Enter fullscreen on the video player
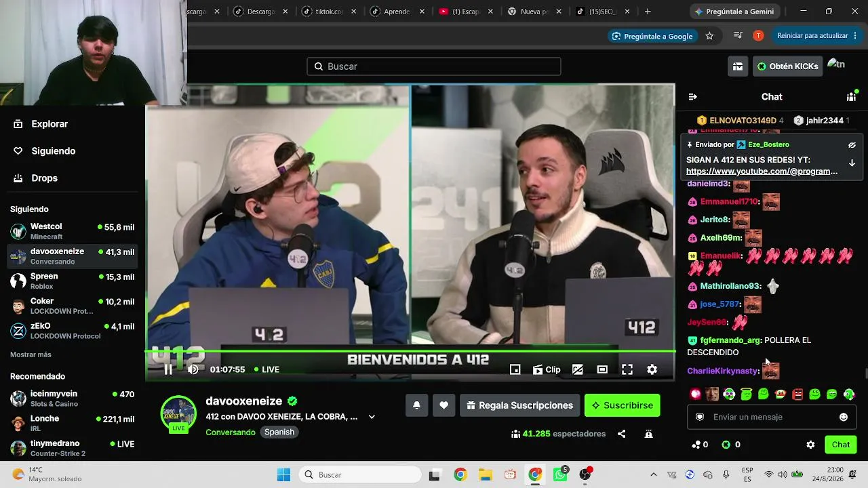This screenshot has width=868, height=488. pos(627,369)
